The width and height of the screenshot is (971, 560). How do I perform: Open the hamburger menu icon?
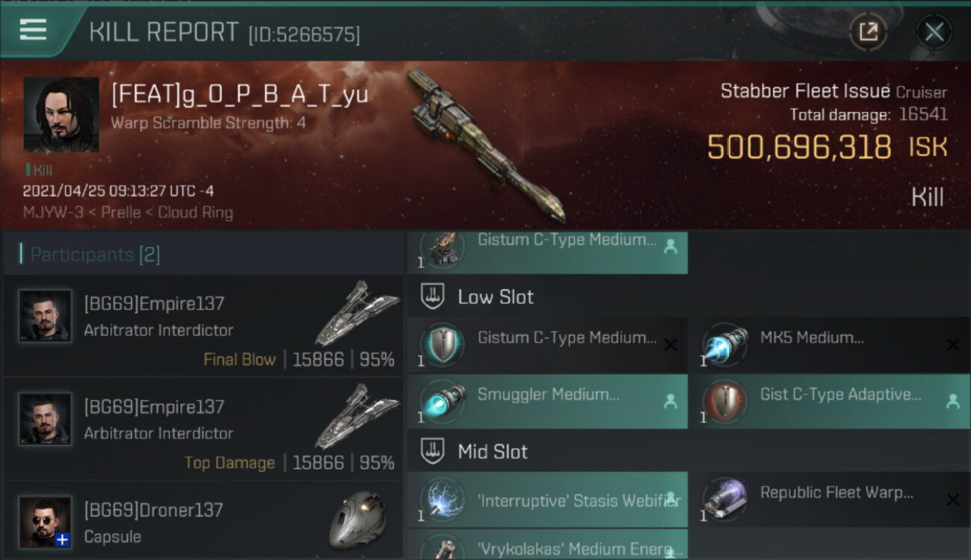coord(34,30)
